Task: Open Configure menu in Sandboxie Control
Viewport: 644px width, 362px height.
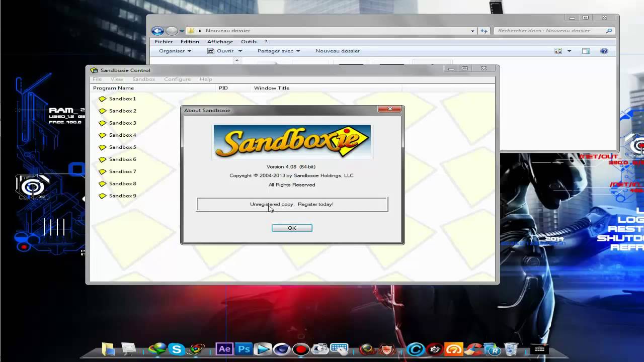Action: point(177,79)
